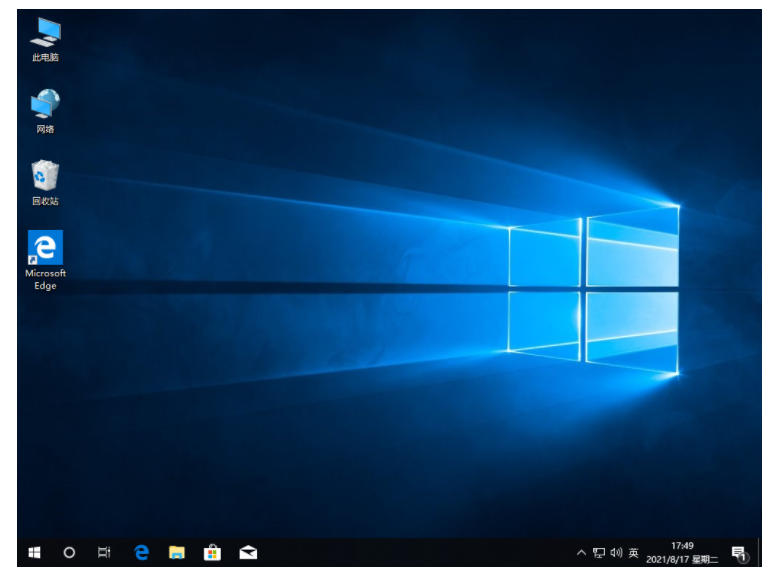771x579 pixels.
Task: Open the clock and calendar flyout
Action: [x=683, y=552]
